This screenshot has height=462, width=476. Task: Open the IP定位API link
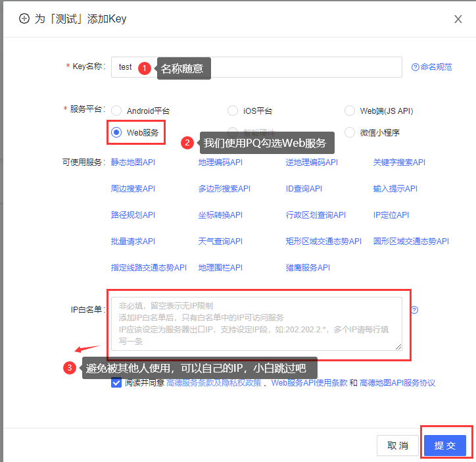(391, 215)
